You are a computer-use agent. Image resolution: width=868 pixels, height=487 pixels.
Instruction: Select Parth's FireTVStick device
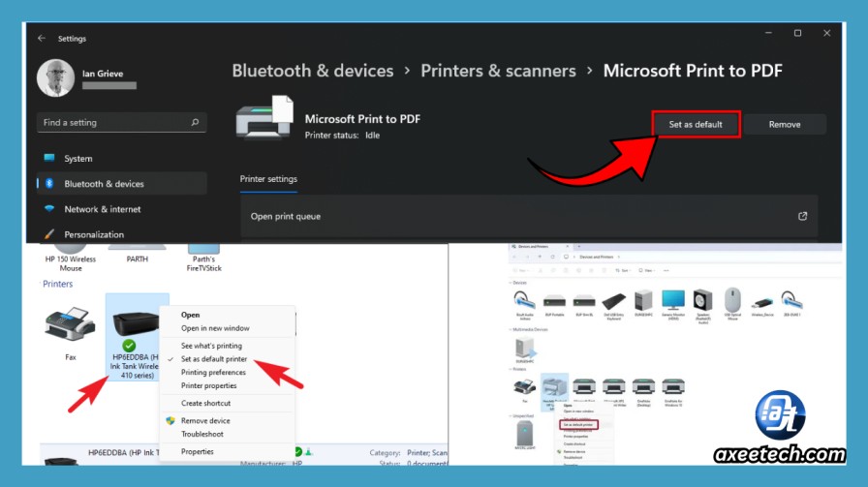click(x=203, y=258)
